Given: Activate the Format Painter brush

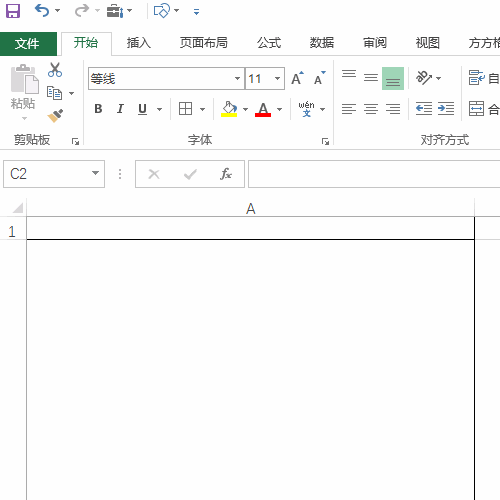Looking at the screenshot, I should [x=55, y=116].
